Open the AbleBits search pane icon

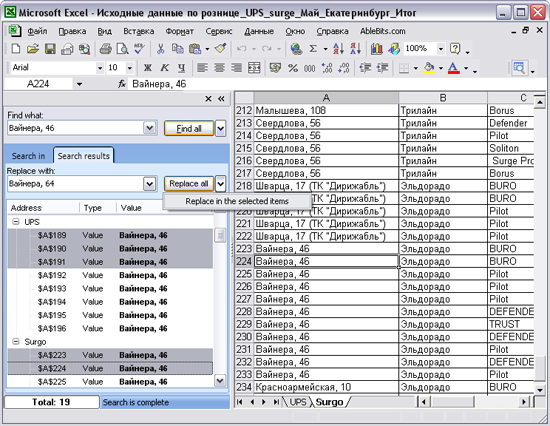[x=519, y=68]
